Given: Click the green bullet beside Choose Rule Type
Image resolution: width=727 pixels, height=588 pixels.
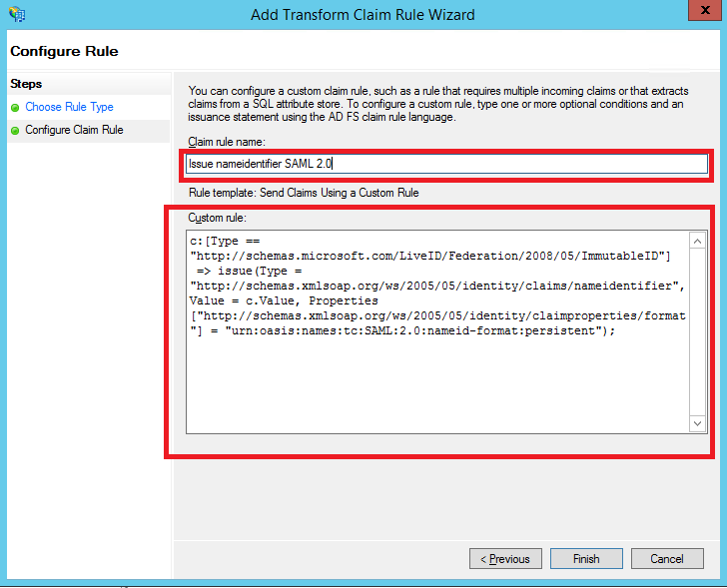Looking at the screenshot, I should point(15,108).
